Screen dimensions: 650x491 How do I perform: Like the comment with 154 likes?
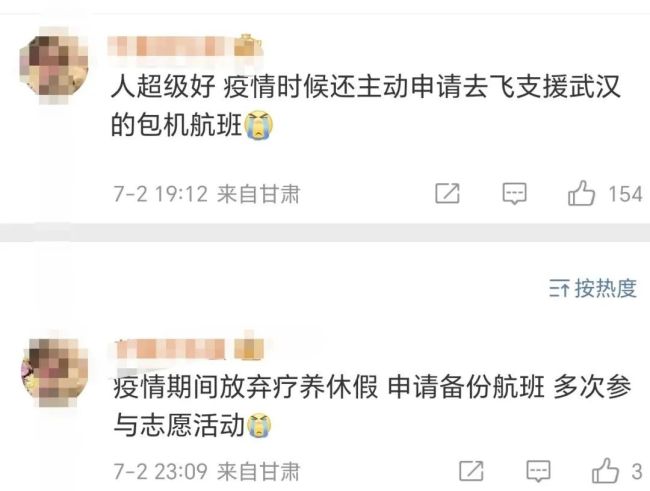[x=581, y=193]
